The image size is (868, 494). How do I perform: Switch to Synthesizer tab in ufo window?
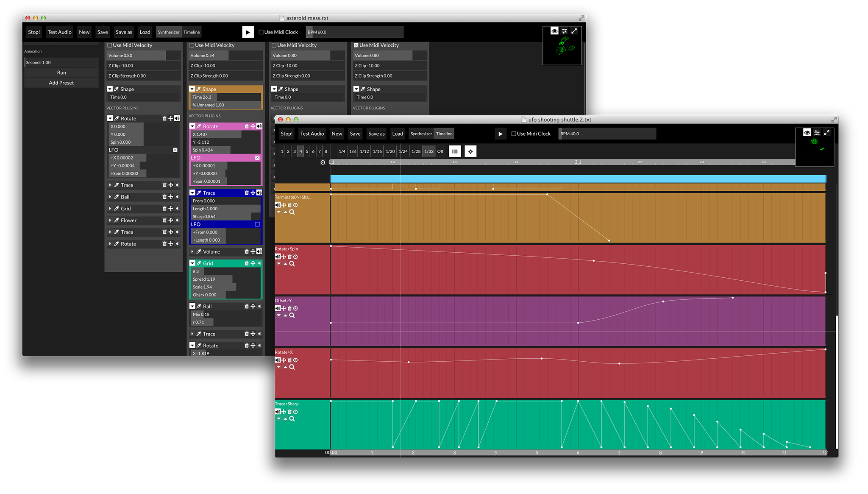click(421, 134)
